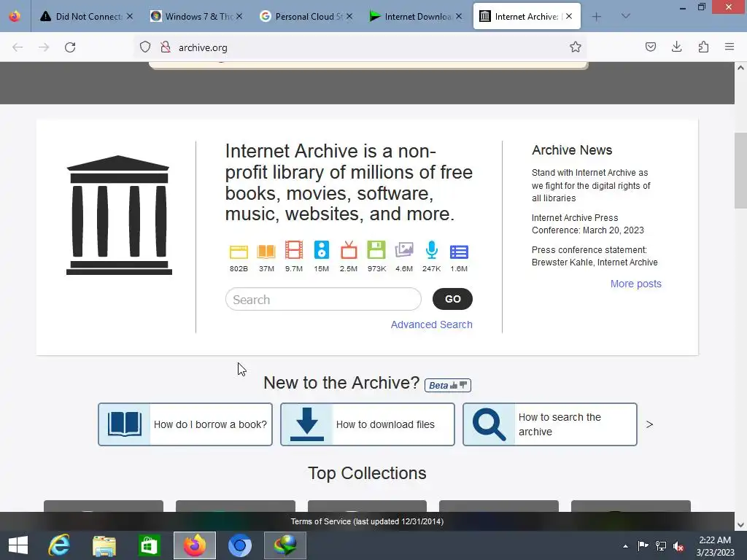Open Advanced Search link

(432, 324)
